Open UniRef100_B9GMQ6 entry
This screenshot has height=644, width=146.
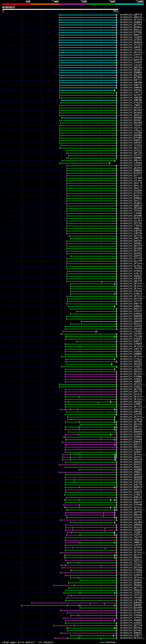click(x=131, y=118)
